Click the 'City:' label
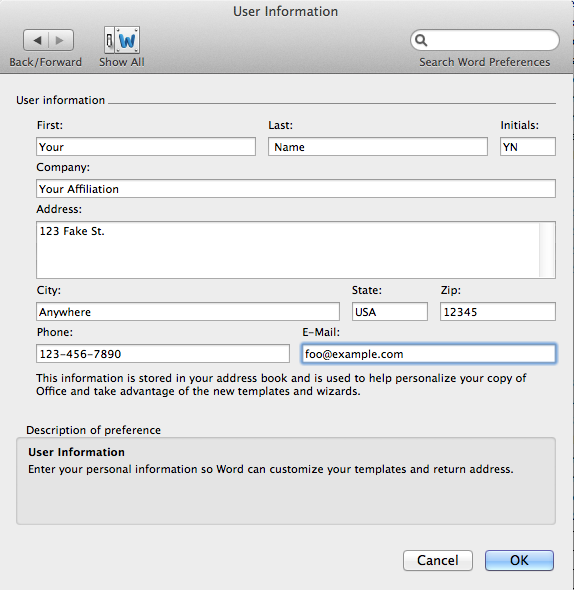The width and height of the screenshot is (574, 590). (x=49, y=290)
